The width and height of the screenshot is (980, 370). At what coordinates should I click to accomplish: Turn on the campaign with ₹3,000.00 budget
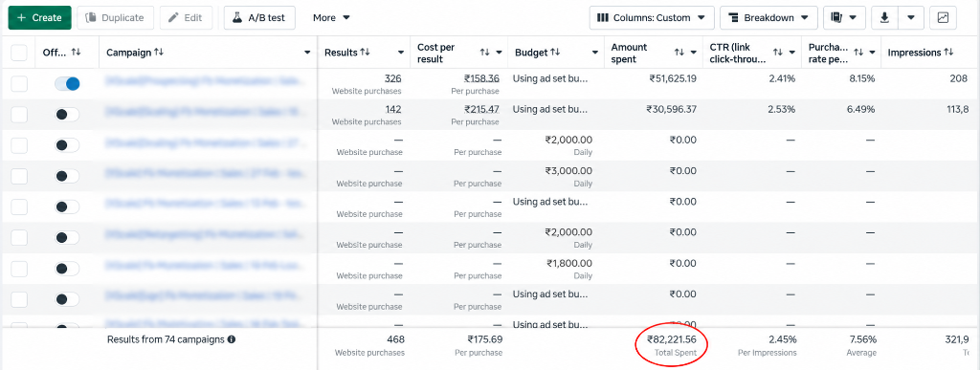[x=67, y=176]
